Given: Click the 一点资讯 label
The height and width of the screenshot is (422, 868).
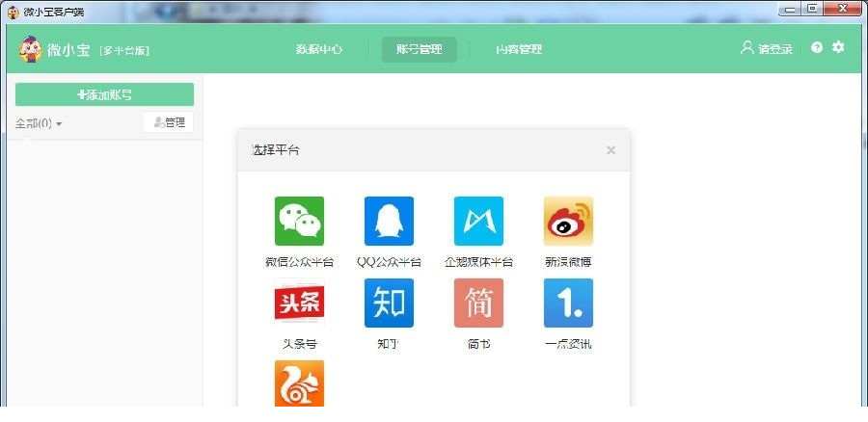Looking at the screenshot, I should (568, 344).
